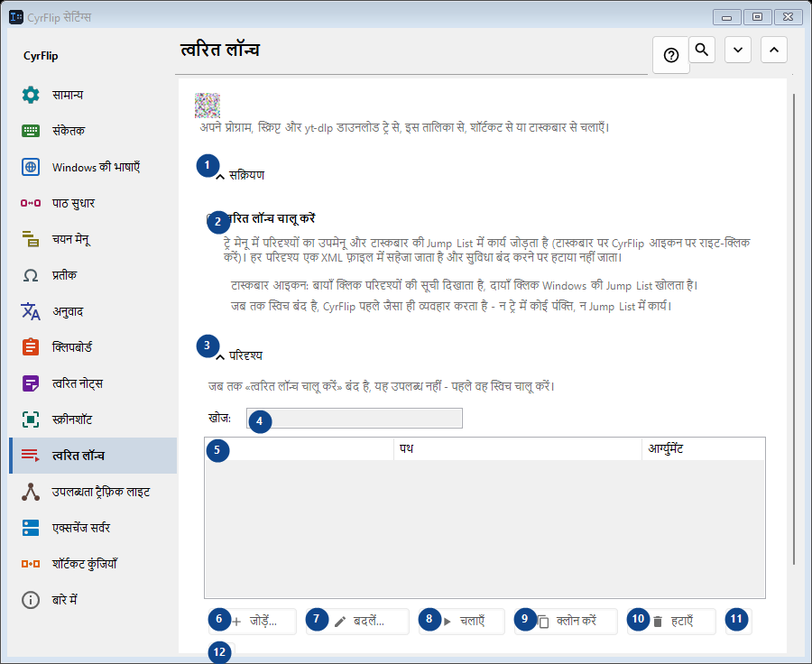Click the जब तक स्विच बंद है note

pos(451,306)
